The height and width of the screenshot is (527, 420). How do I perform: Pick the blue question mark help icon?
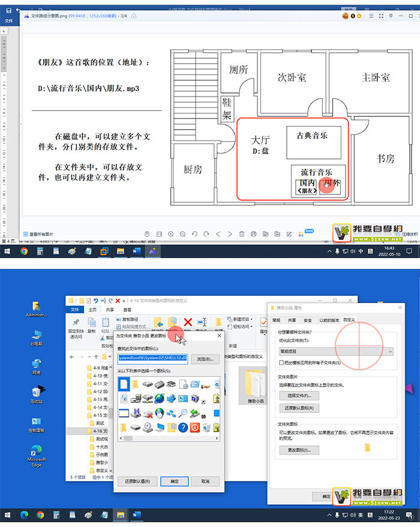183,427
